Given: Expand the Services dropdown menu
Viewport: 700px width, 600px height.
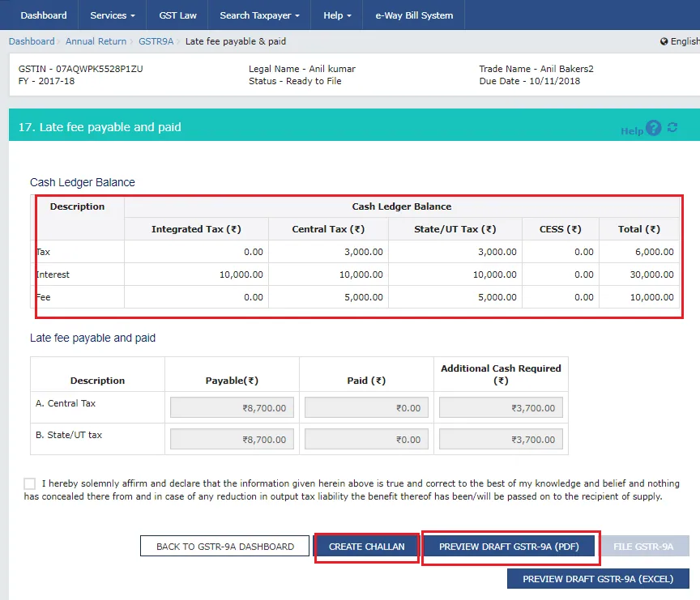Looking at the screenshot, I should pyautogui.click(x=113, y=15).
